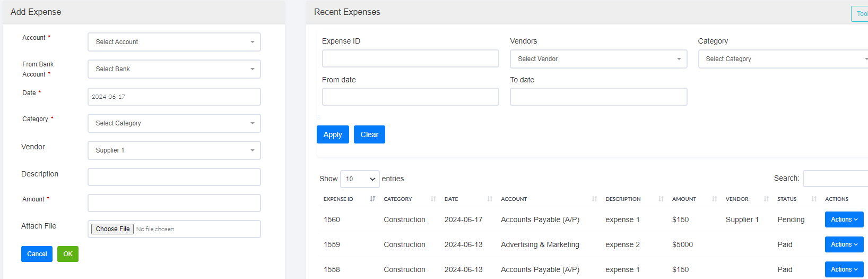Sort table by Category column
This screenshot has height=279, width=868.
coord(398,199)
